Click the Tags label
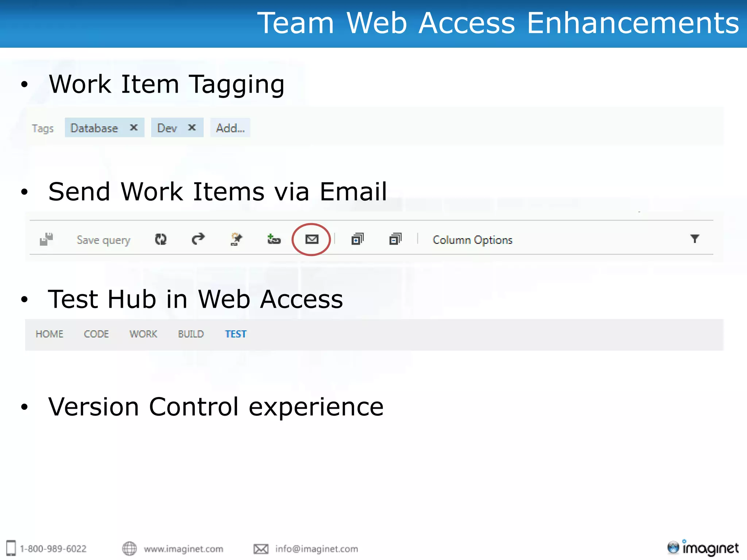The height and width of the screenshot is (560, 747). click(x=43, y=128)
